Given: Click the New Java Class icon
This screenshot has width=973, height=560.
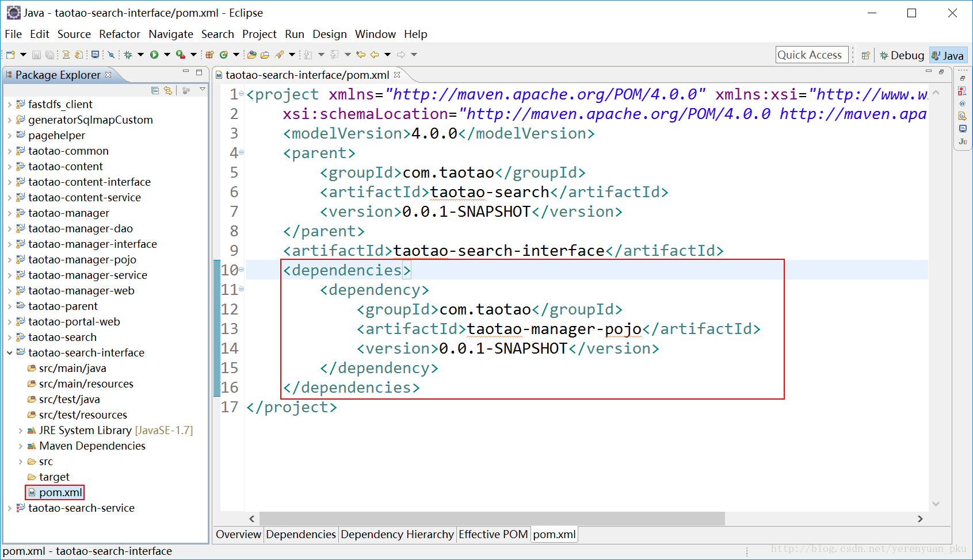Looking at the screenshot, I should 223,55.
